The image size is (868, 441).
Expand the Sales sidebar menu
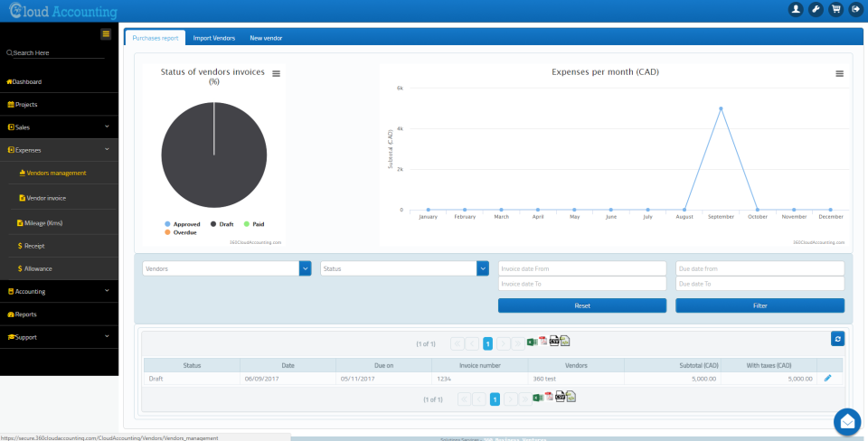point(60,127)
